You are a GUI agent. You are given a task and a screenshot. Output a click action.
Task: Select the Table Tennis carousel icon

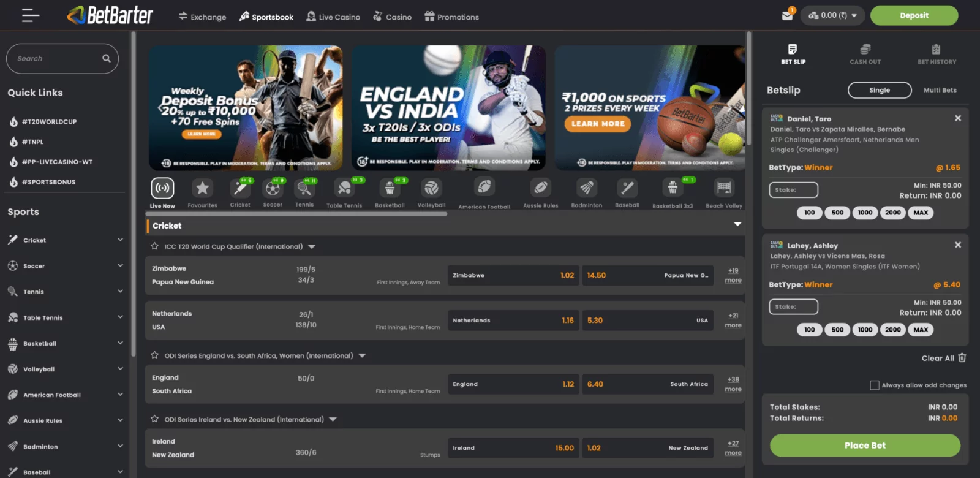click(344, 188)
